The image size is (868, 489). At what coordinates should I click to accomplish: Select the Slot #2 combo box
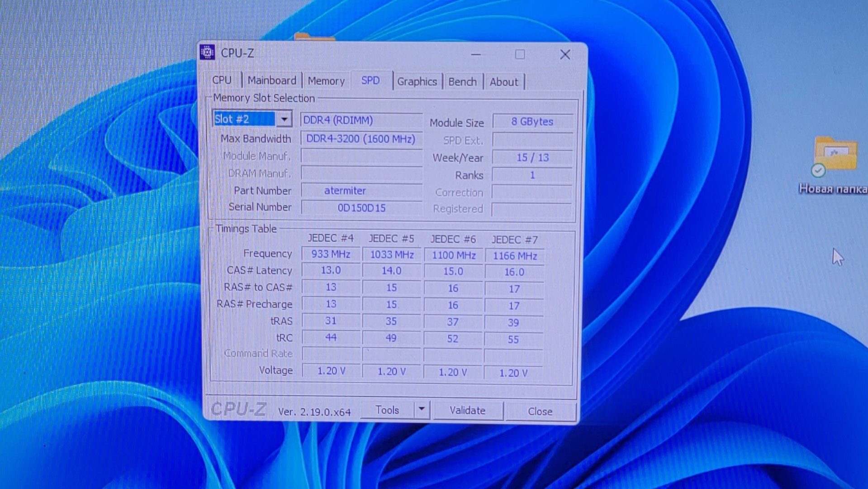tap(244, 119)
